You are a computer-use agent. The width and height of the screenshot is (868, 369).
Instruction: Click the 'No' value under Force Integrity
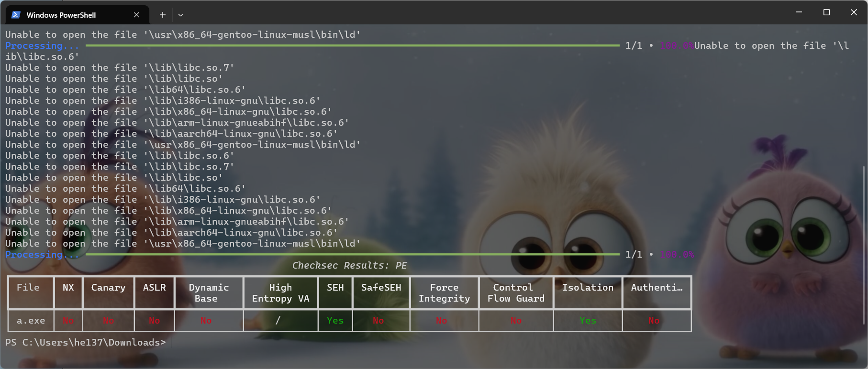pos(442,320)
